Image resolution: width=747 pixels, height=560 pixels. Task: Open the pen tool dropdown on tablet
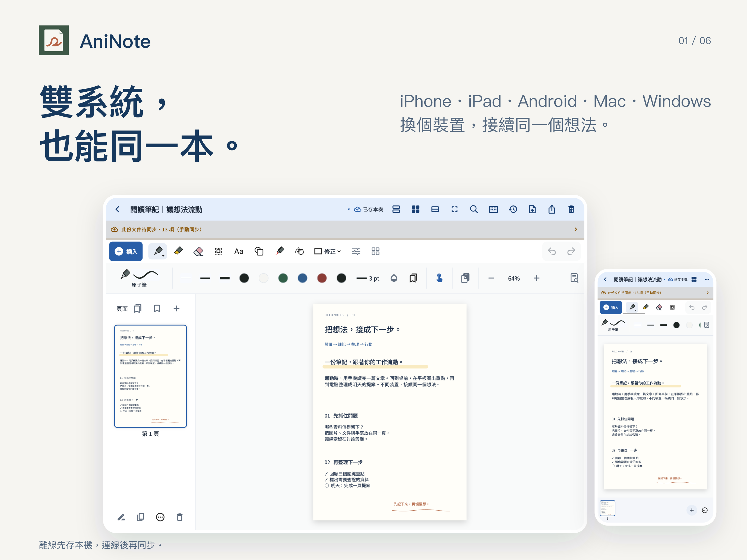tap(158, 251)
